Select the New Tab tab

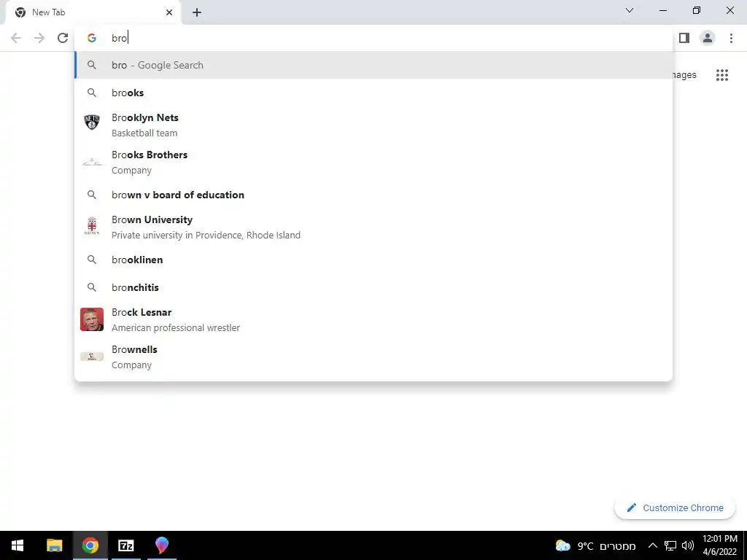tap(93, 13)
